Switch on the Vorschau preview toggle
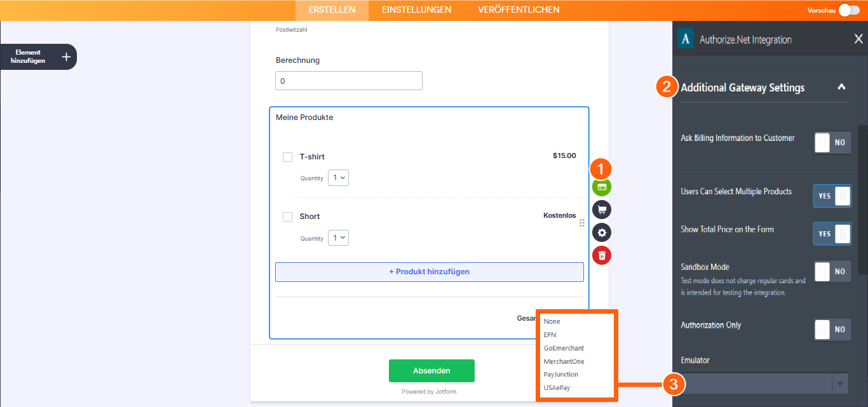This screenshot has width=868, height=407. click(850, 10)
